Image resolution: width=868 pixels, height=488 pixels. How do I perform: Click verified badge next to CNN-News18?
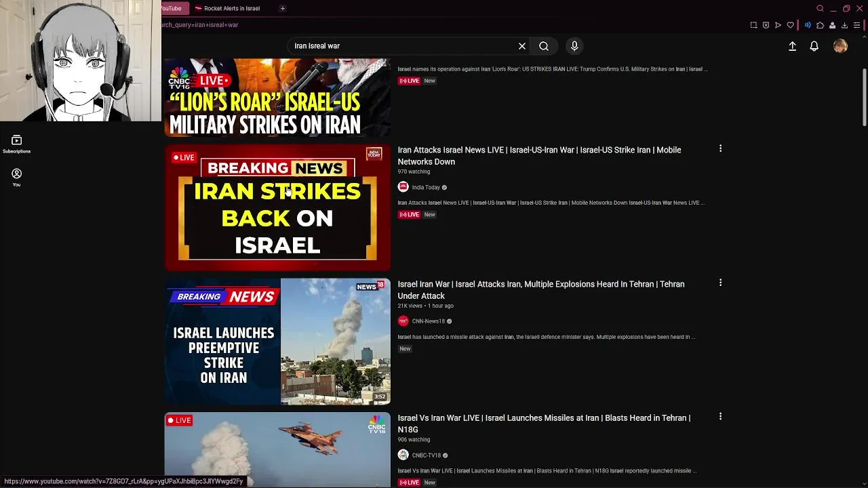tap(449, 321)
